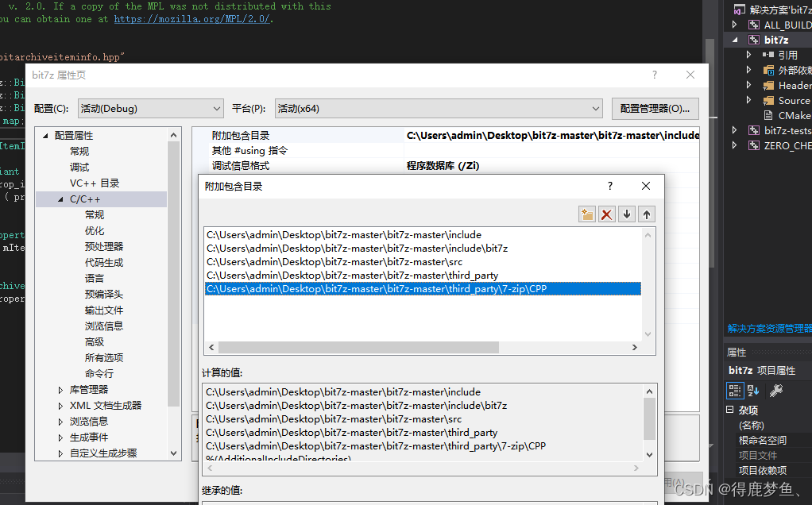
Task: Select 常规 under 配置属性
Action: 79,151
